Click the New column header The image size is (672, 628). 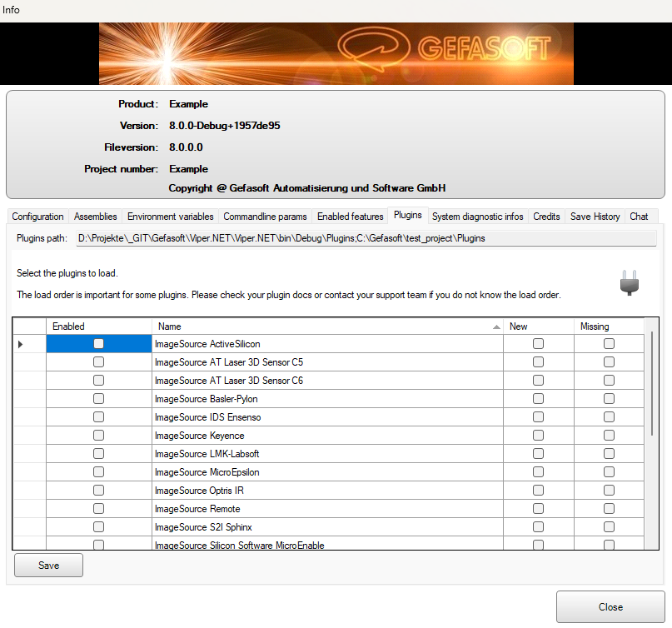(x=539, y=326)
